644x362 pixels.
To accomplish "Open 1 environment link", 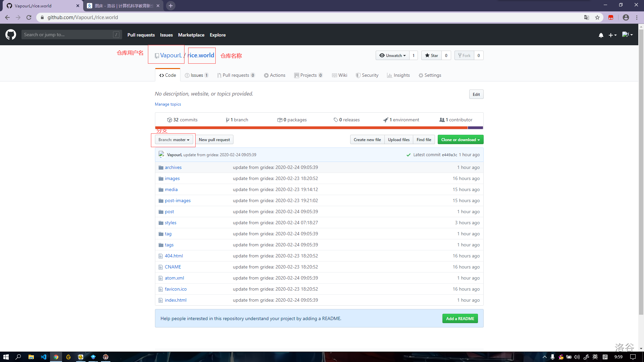I will click(x=401, y=120).
